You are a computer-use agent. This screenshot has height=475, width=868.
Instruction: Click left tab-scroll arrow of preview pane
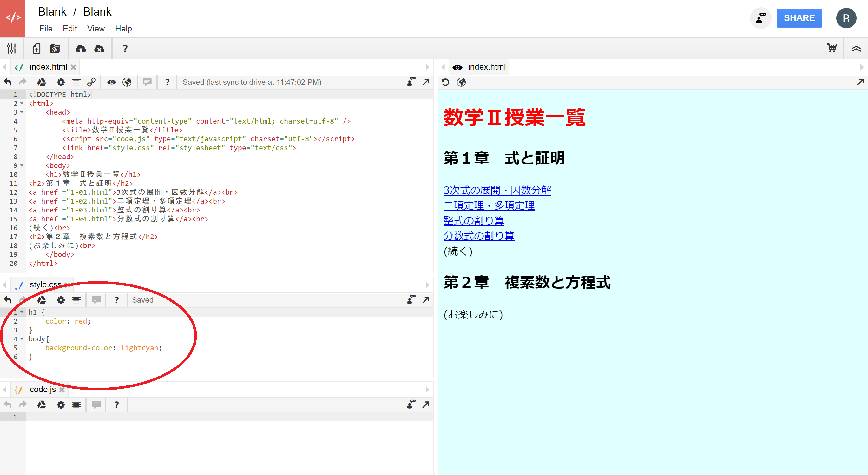tap(443, 67)
